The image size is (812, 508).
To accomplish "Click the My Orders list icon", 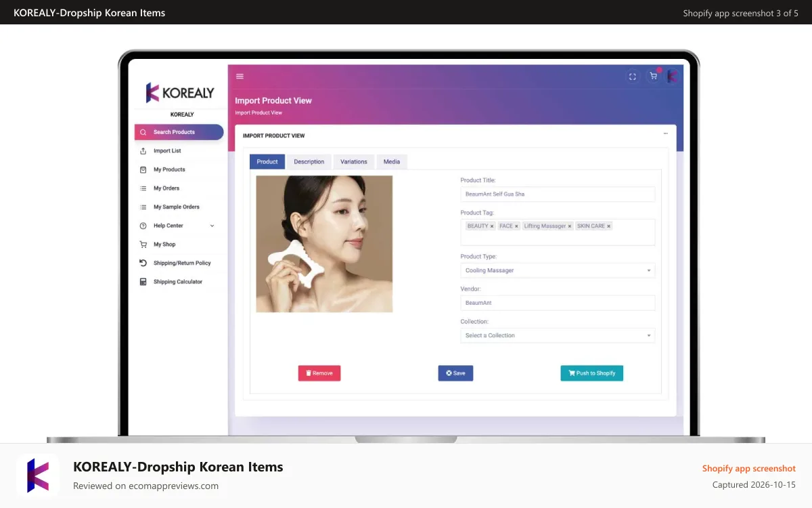I will [143, 188].
